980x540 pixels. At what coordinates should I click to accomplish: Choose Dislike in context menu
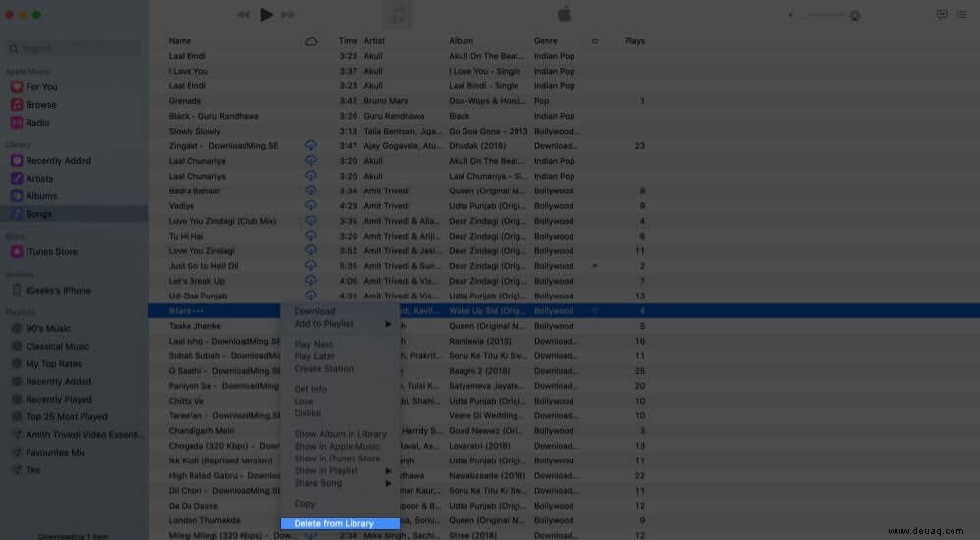tap(307, 413)
